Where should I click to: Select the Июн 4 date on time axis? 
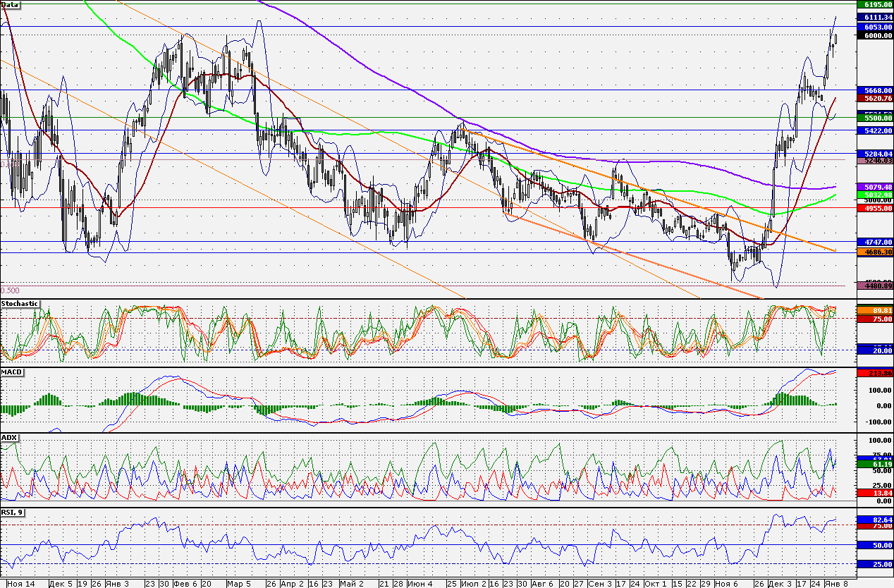[420, 584]
